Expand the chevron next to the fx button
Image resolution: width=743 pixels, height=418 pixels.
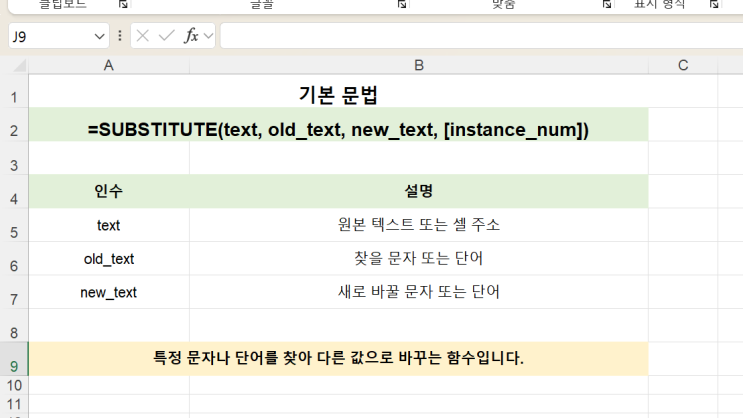click(x=208, y=36)
